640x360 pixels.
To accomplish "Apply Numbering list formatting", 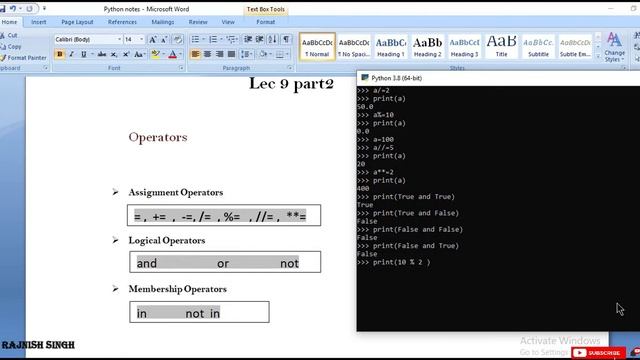I will point(213,39).
